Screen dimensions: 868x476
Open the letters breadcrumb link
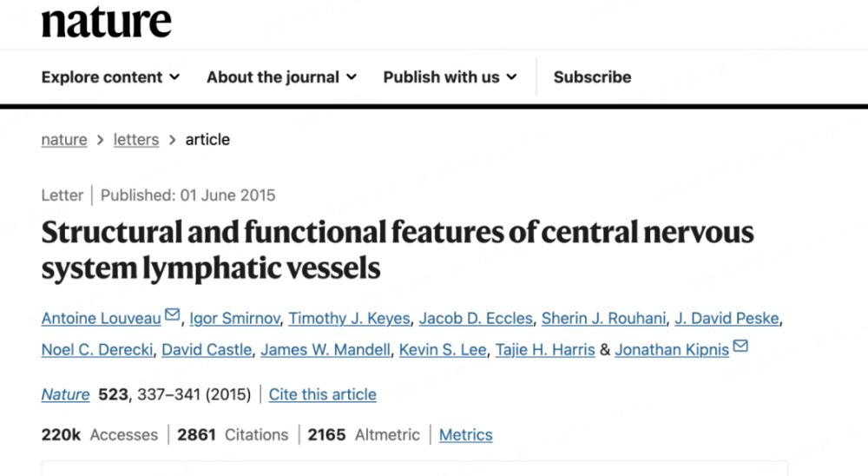(136, 140)
